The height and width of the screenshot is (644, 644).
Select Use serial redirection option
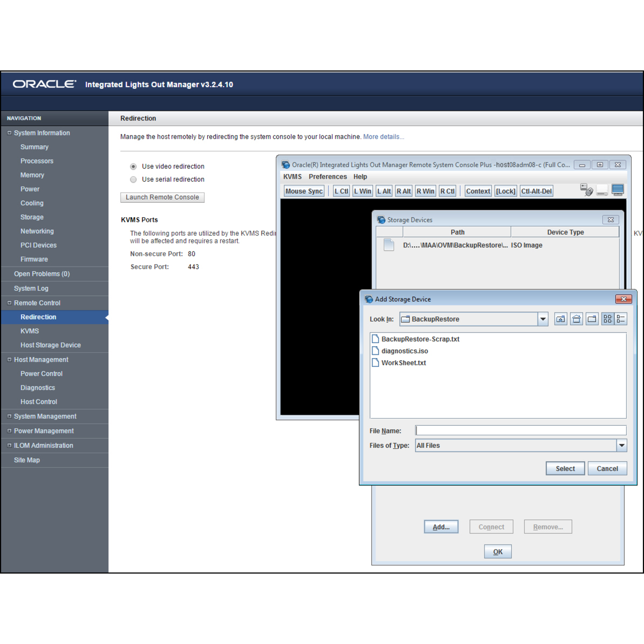tap(133, 180)
